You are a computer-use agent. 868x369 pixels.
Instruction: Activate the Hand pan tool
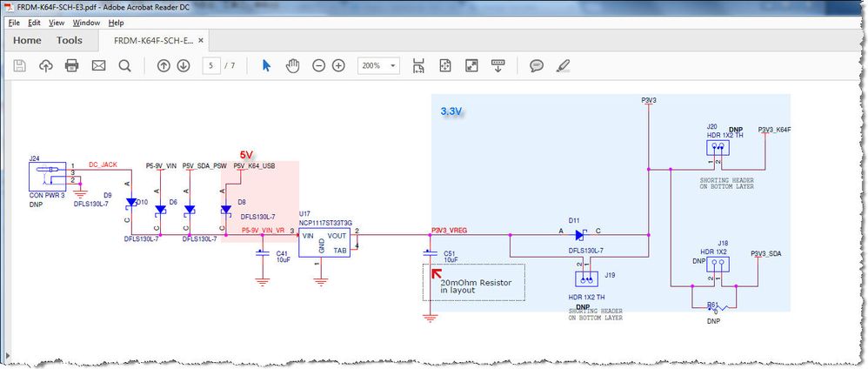tap(292, 66)
